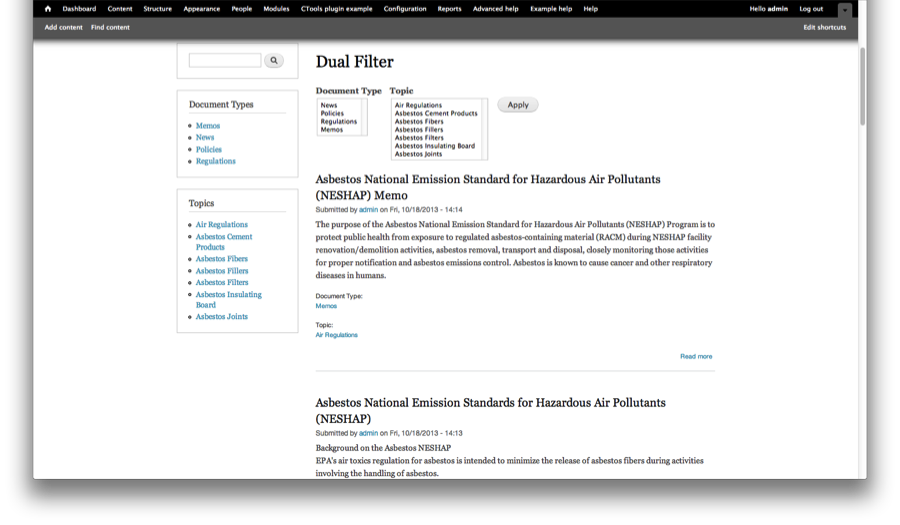
Task: Click Read more link
Action: pos(696,356)
